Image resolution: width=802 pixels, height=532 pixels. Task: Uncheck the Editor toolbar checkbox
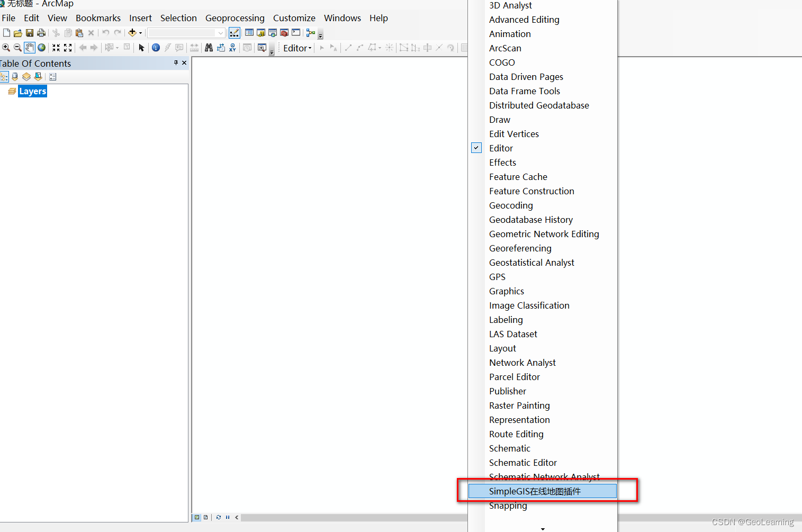coord(476,148)
